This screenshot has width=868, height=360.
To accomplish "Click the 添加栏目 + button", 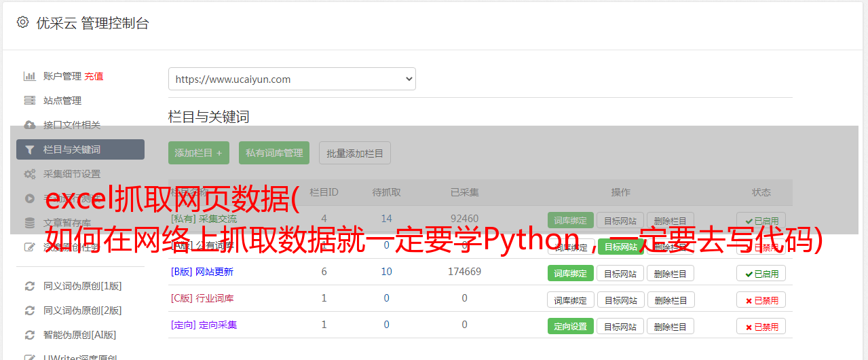I will pyautogui.click(x=199, y=153).
